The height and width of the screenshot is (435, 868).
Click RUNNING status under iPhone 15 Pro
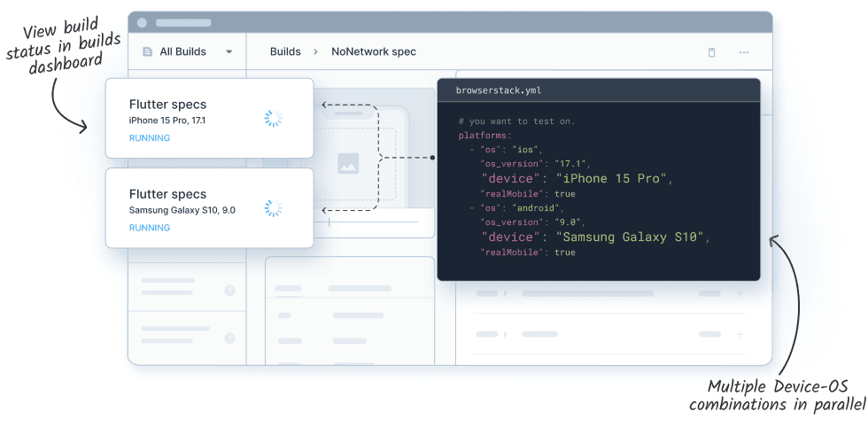150,138
